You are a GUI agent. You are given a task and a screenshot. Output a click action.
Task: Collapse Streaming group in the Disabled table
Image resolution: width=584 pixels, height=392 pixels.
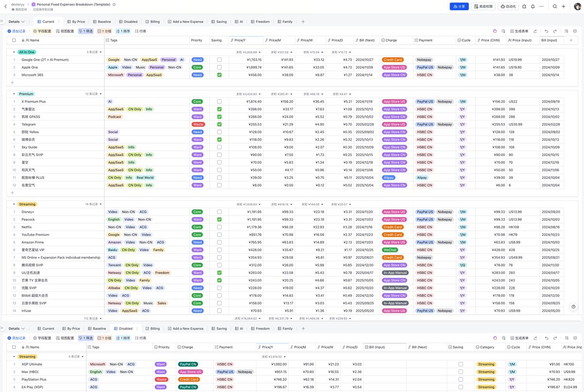[x=14, y=356]
